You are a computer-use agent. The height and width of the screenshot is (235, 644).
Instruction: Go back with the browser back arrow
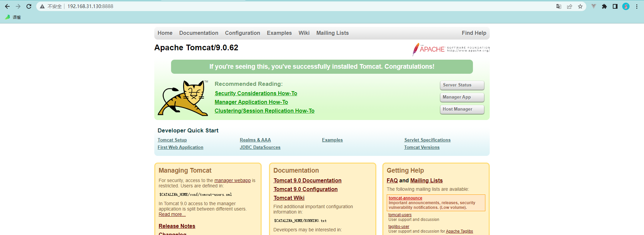(7, 6)
